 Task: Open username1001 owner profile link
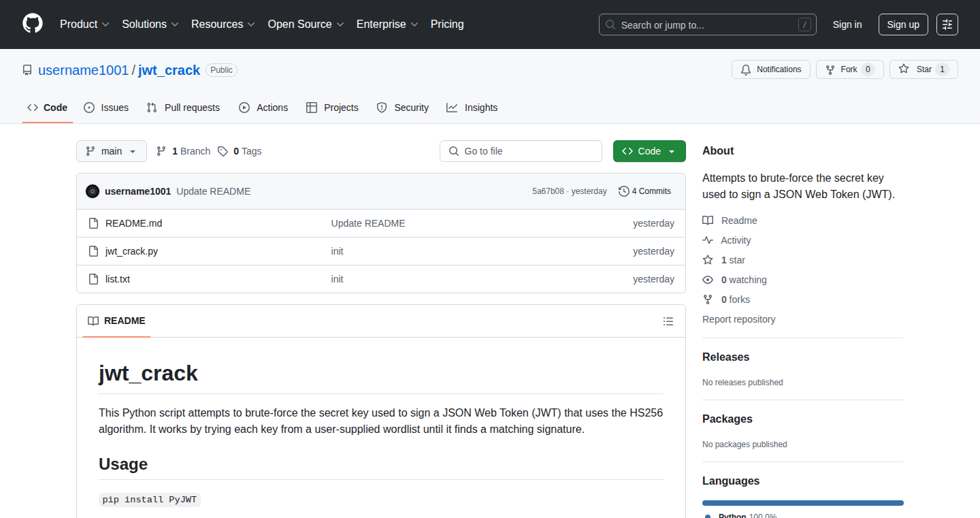(x=83, y=70)
